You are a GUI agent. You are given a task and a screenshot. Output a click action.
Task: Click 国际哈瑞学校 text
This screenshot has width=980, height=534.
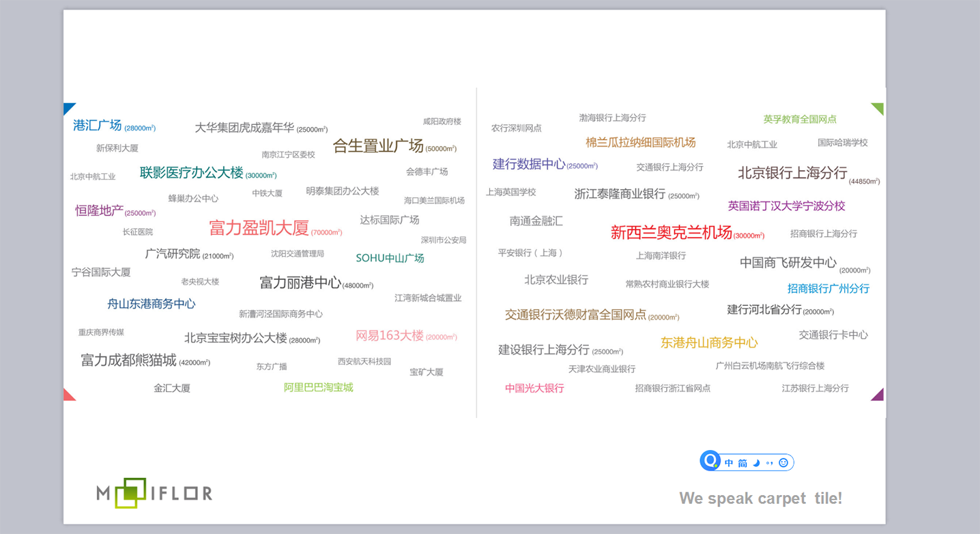point(843,143)
